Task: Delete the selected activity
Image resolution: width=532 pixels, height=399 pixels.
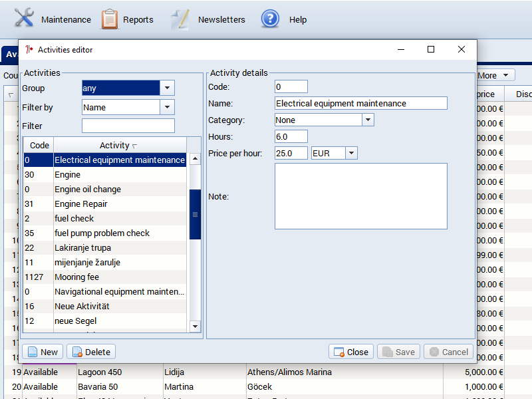Action: pyautogui.click(x=90, y=352)
